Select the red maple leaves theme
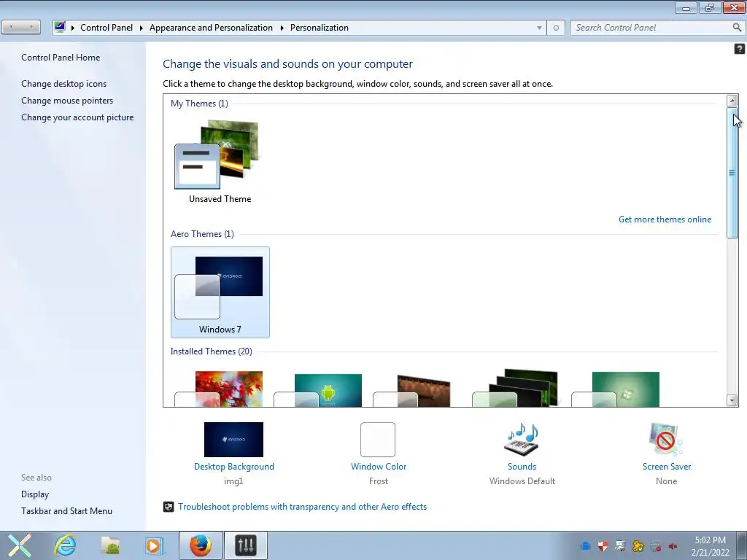 219,389
